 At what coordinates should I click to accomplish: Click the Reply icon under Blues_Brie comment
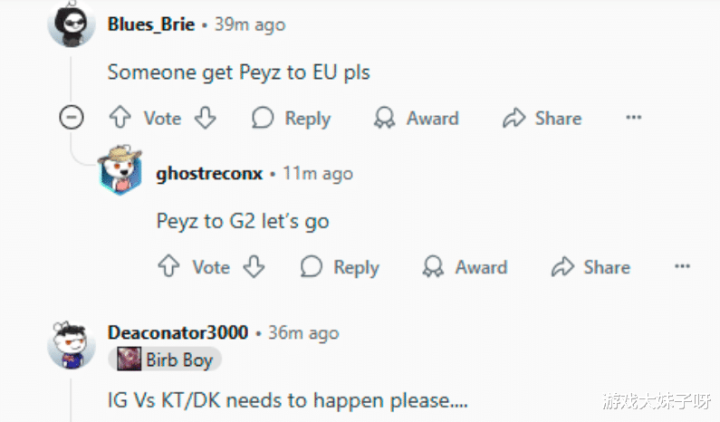pos(263,118)
